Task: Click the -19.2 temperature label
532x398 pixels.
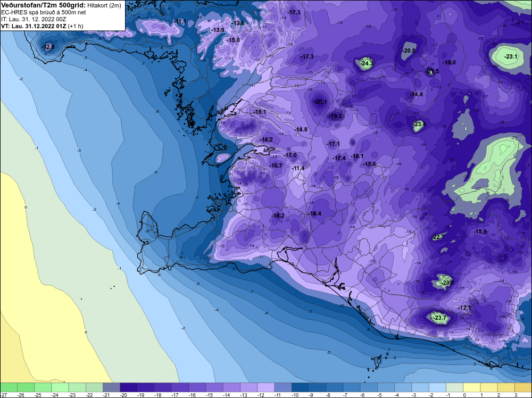Action: (x=336, y=116)
